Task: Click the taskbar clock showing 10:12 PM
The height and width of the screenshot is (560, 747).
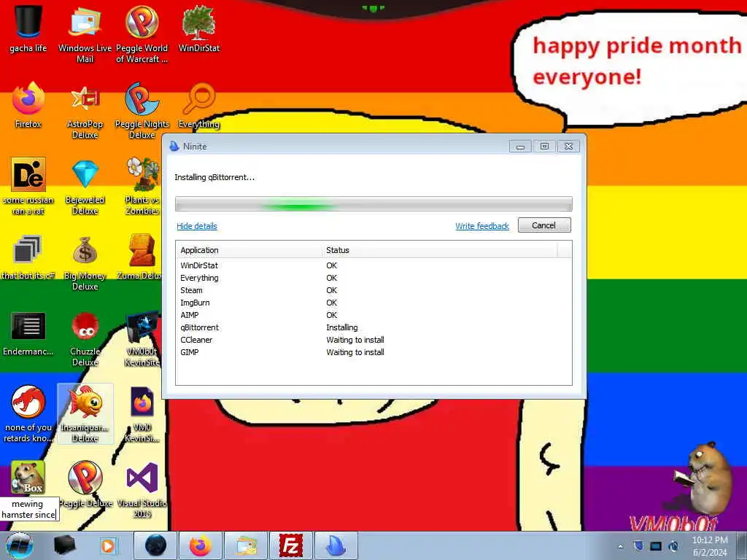Action: [710, 546]
